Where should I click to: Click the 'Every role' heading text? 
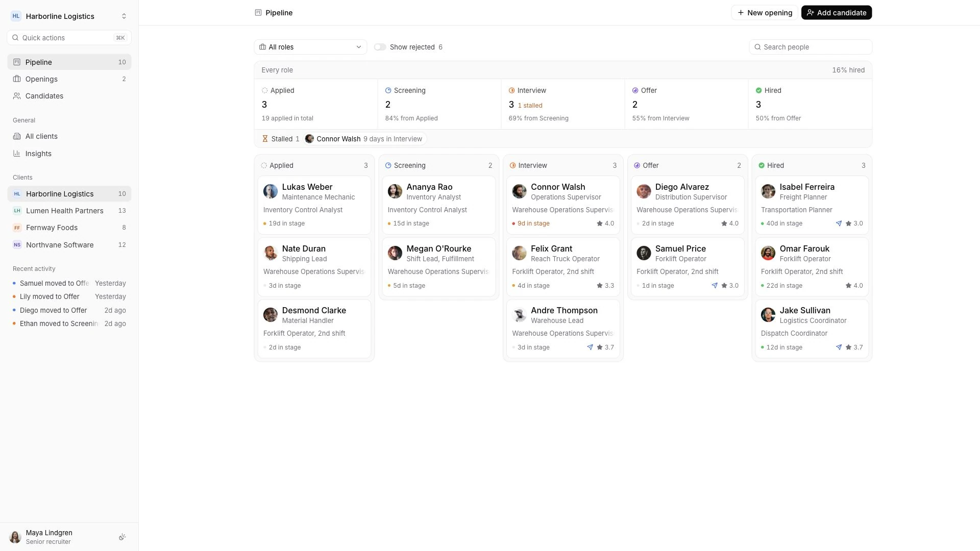(x=277, y=70)
